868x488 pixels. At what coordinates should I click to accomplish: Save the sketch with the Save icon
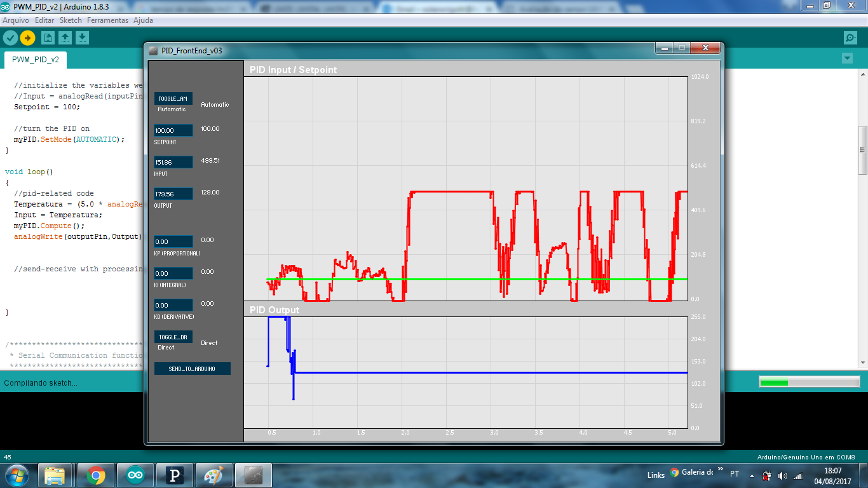(82, 37)
